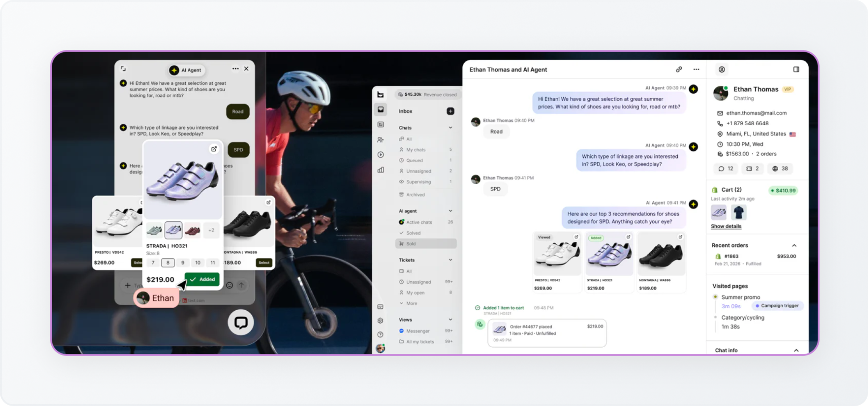Collapse the Chats section chevron
The image size is (868, 406).
(x=450, y=127)
